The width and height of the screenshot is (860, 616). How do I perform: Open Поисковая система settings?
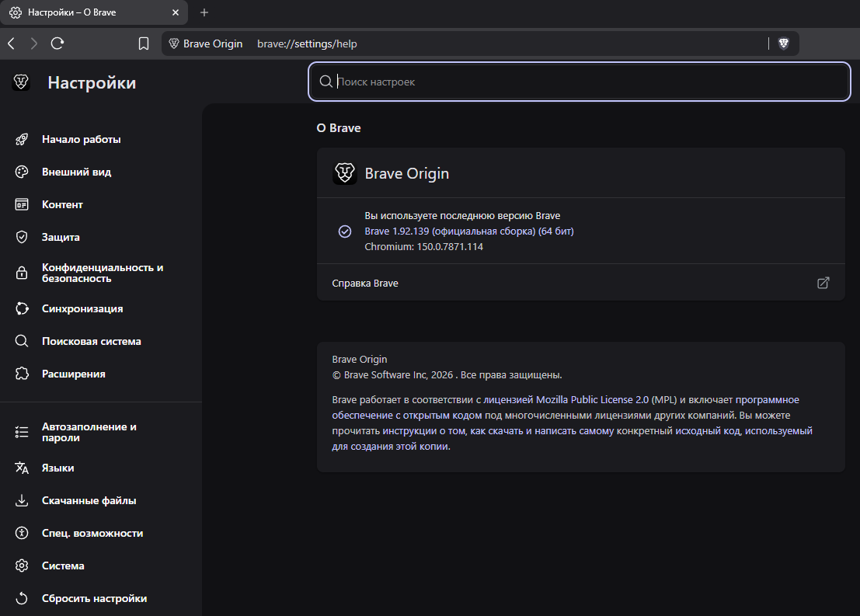coord(91,341)
